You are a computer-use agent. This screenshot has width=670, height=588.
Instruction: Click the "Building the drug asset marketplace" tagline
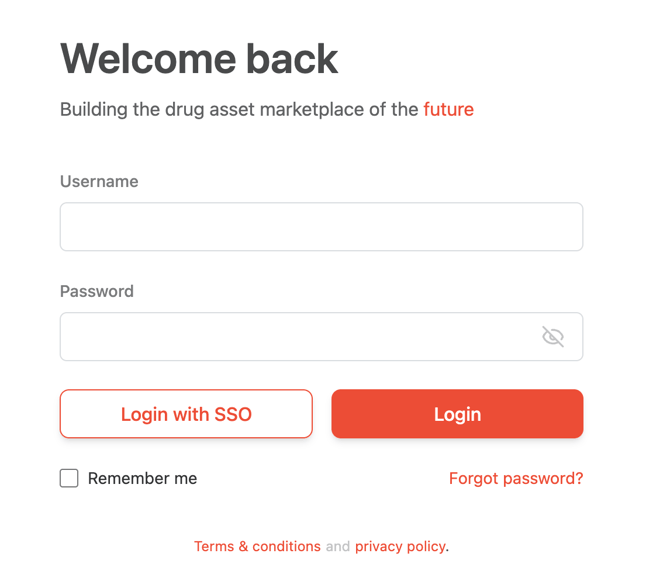(239, 109)
